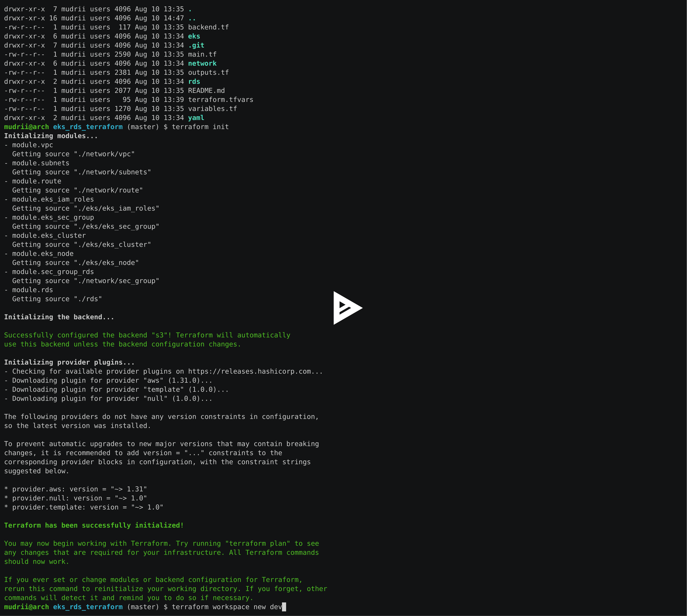Select the ".git" directory listing
Screen dimensions: 687x616
click(196, 45)
